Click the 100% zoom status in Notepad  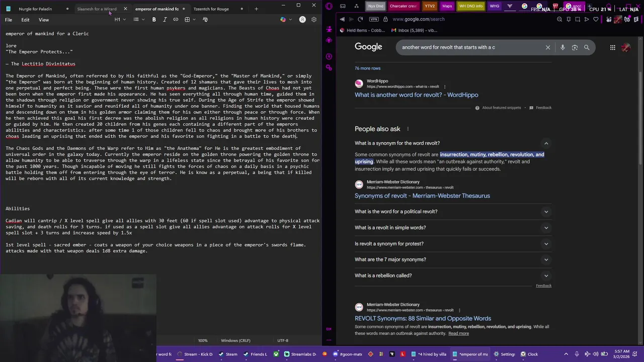203,340
